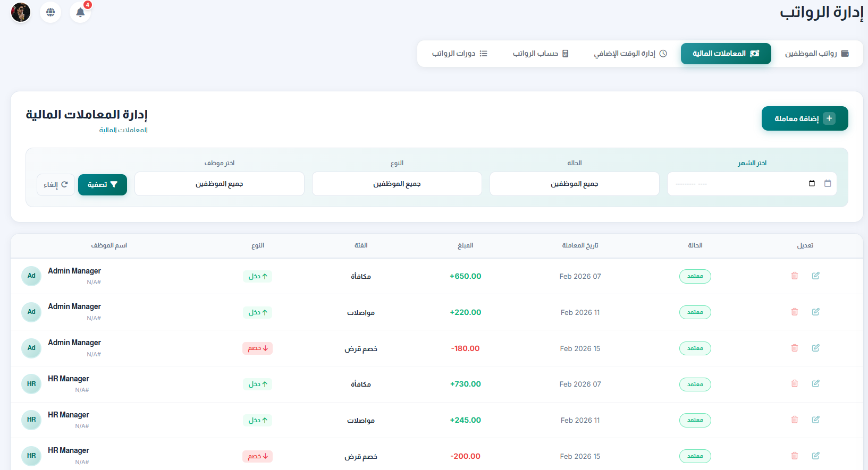
Task: Delete the +650.00 مكافأة transaction
Action: point(795,276)
